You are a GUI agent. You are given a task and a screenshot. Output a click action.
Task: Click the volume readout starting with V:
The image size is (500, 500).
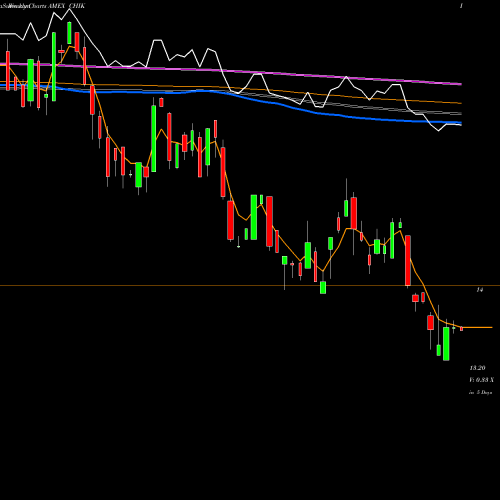coord(481,380)
